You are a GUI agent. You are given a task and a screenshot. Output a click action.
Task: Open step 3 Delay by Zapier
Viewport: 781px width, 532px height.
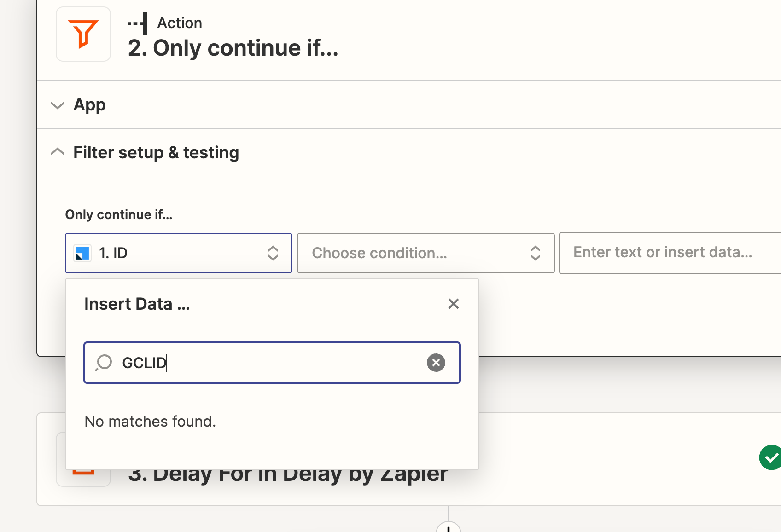288,474
